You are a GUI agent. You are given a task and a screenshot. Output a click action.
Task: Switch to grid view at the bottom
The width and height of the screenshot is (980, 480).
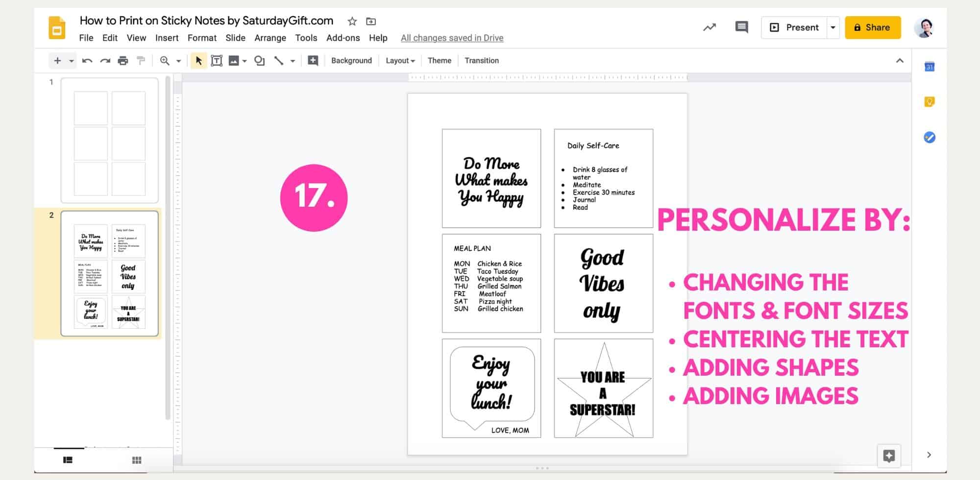click(x=137, y=459)
